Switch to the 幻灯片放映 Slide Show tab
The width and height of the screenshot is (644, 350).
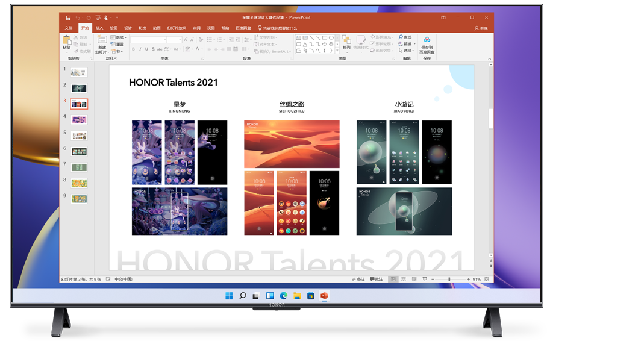click(x=177, y=28)
